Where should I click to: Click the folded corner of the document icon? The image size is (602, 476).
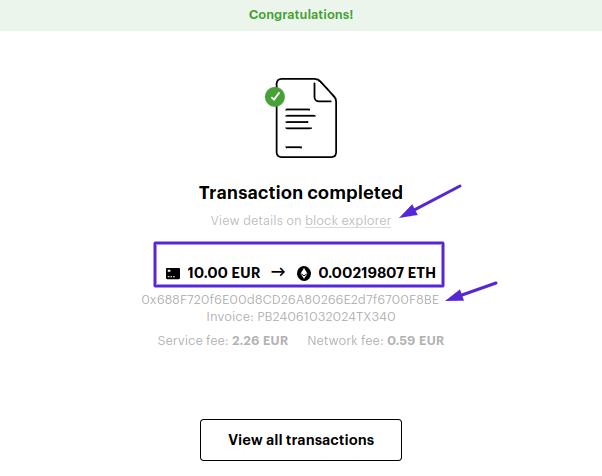pos(325,91)
